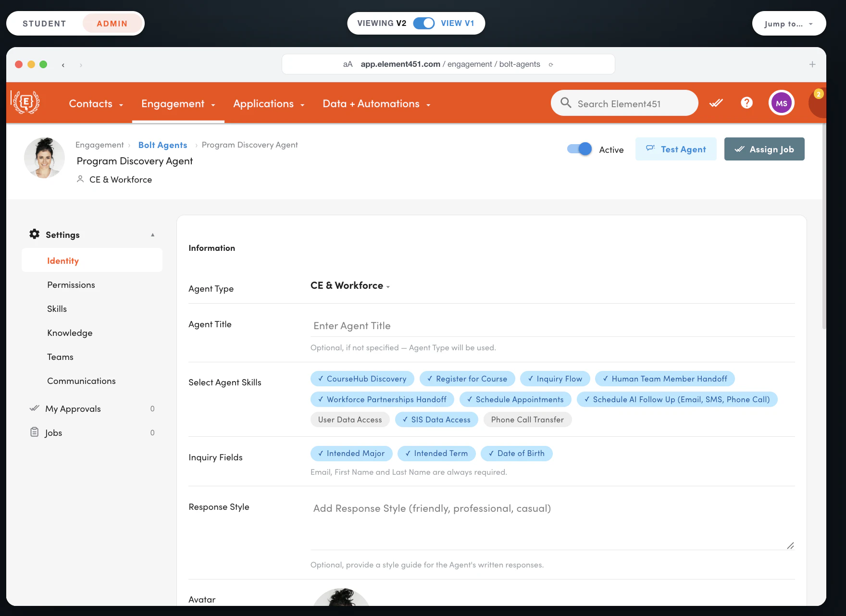
Task: Click the My Approvals checkmark icon
Action: (35, 408)
